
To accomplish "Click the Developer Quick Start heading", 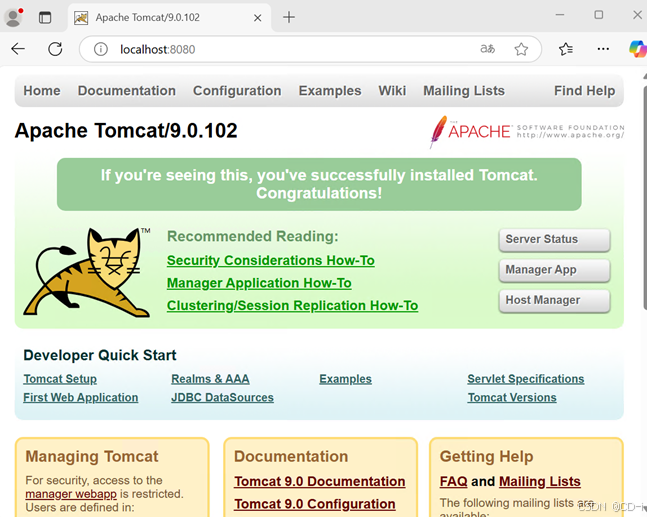I will pos(100,356).
